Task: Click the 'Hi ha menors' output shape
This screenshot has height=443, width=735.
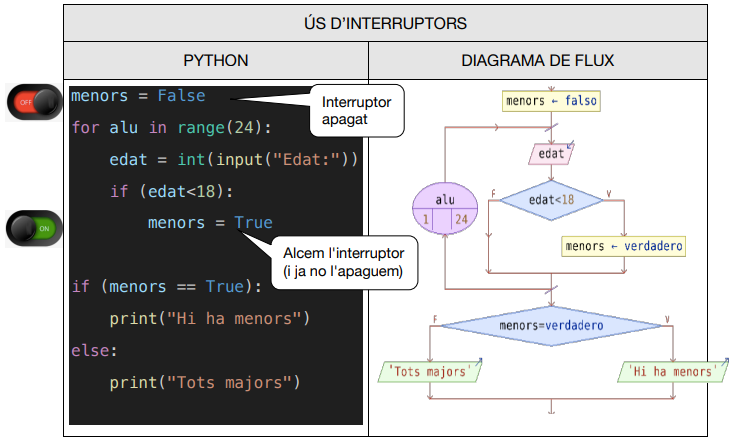Action: point(672,372)
